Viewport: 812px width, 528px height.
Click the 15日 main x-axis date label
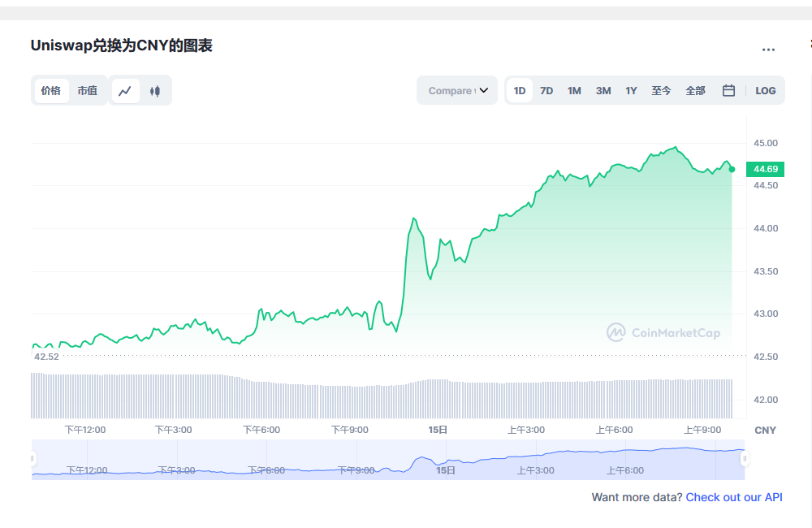[438, 430]
